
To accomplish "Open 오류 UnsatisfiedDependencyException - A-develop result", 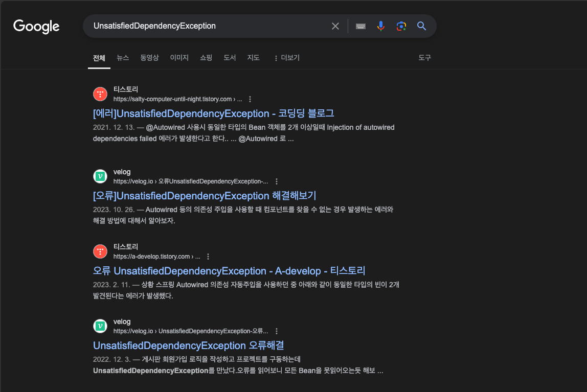I will [x=229, y=271].
